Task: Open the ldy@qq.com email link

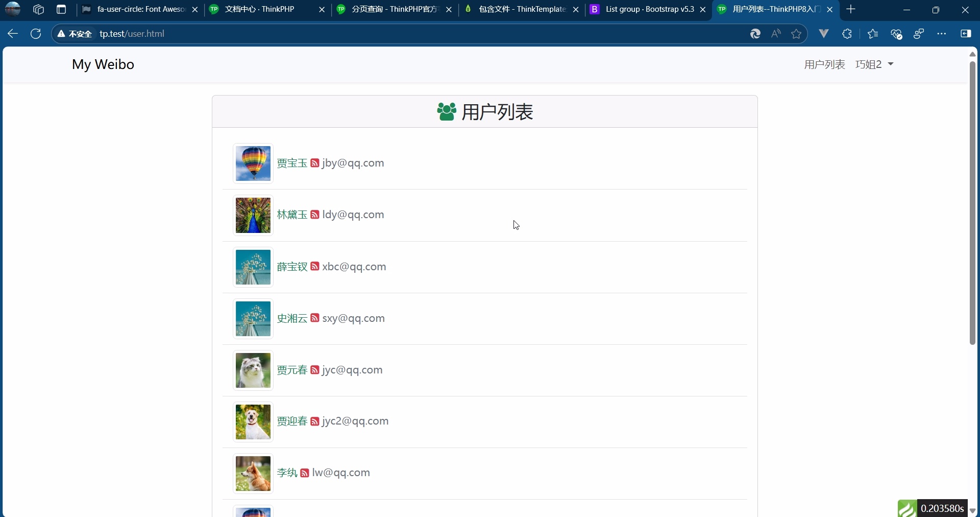Action: [x=353, y=215]
